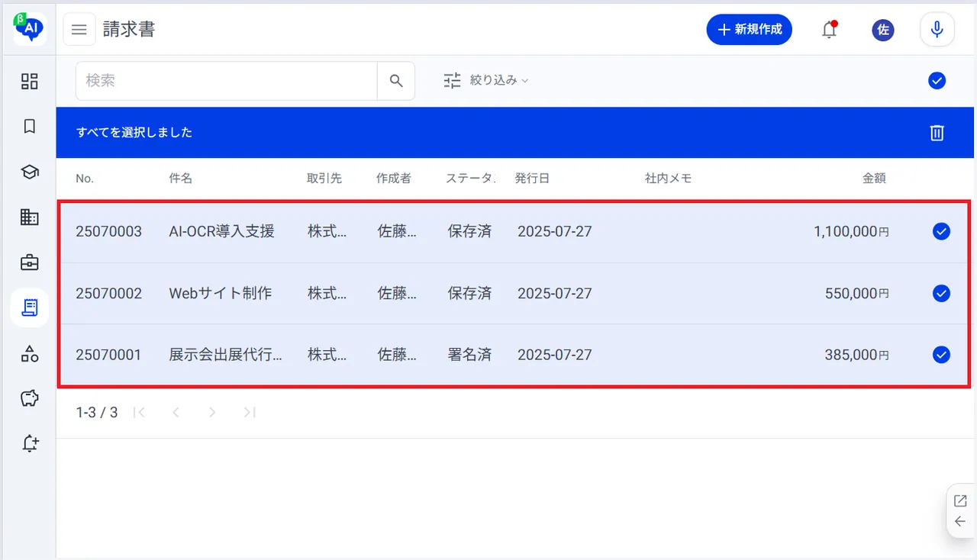Open the graduation cap icon in sidebar

30,172
